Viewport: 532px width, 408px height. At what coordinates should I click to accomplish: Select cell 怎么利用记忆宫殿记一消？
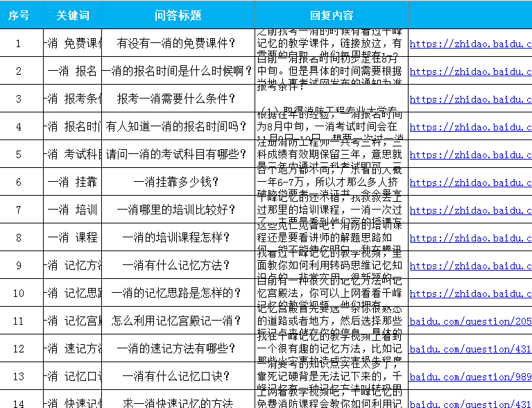pos(178,321)
